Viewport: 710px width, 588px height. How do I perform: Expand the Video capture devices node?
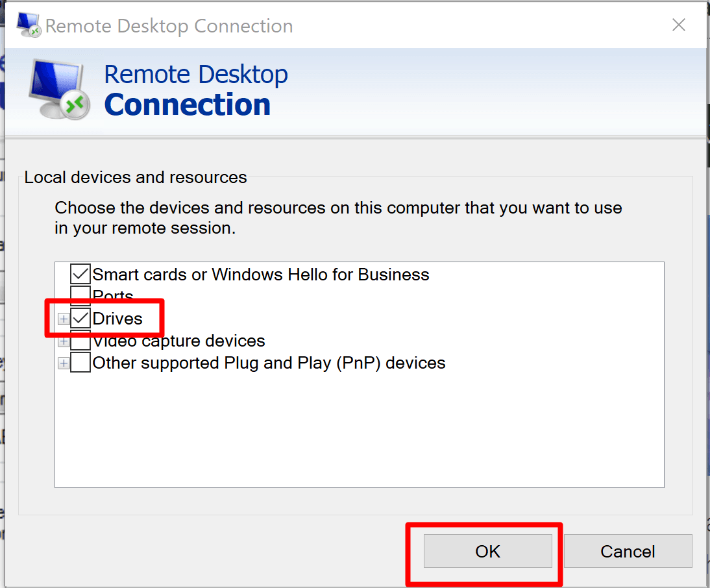click(x=64, y=341)
